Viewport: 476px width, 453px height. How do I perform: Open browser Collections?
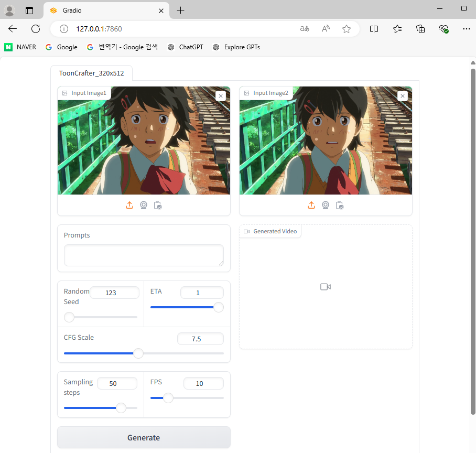[420, 29]
